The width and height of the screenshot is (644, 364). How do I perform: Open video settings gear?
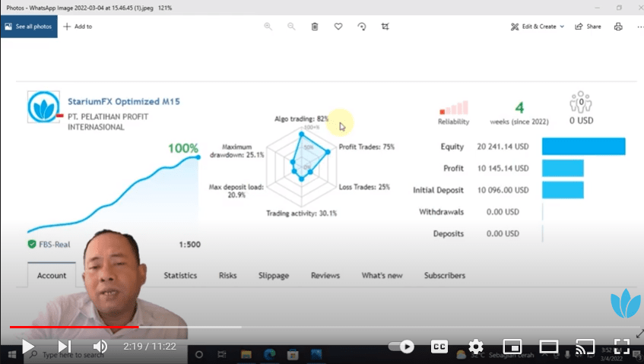[476, 347]
